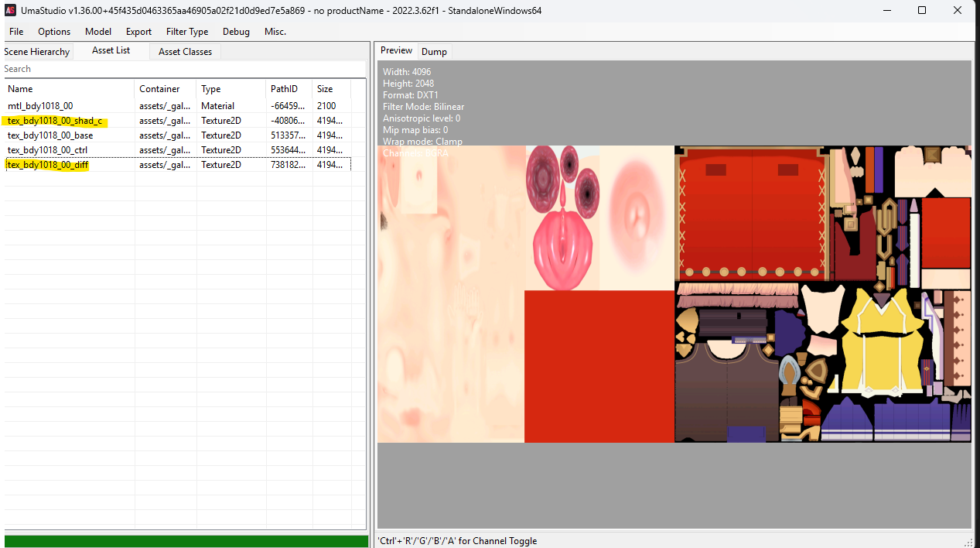Switch to the Scene Hierarchy tab
This screenshot has width=980, height=548.
click(37, 52)
